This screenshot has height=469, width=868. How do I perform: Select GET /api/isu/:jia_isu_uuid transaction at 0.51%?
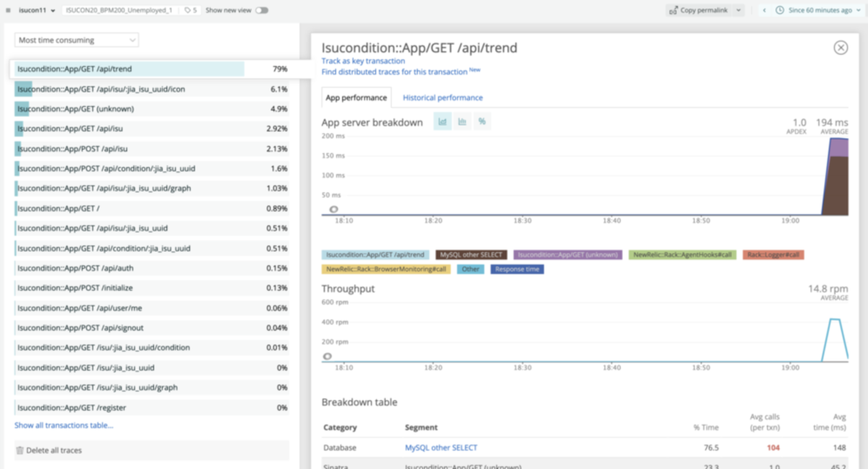tap(152, 228)
